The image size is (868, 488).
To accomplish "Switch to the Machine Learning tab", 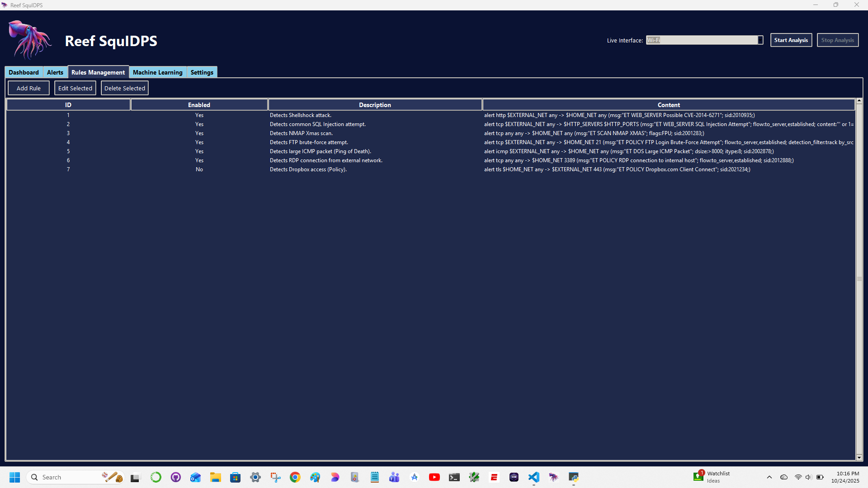I will click(157, 72).
